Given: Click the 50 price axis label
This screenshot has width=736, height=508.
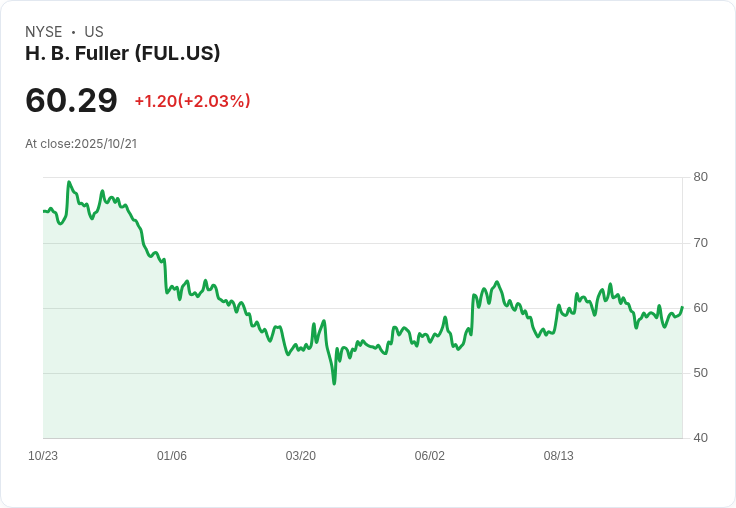Looking at the screenshot, I should click(700, 373).
